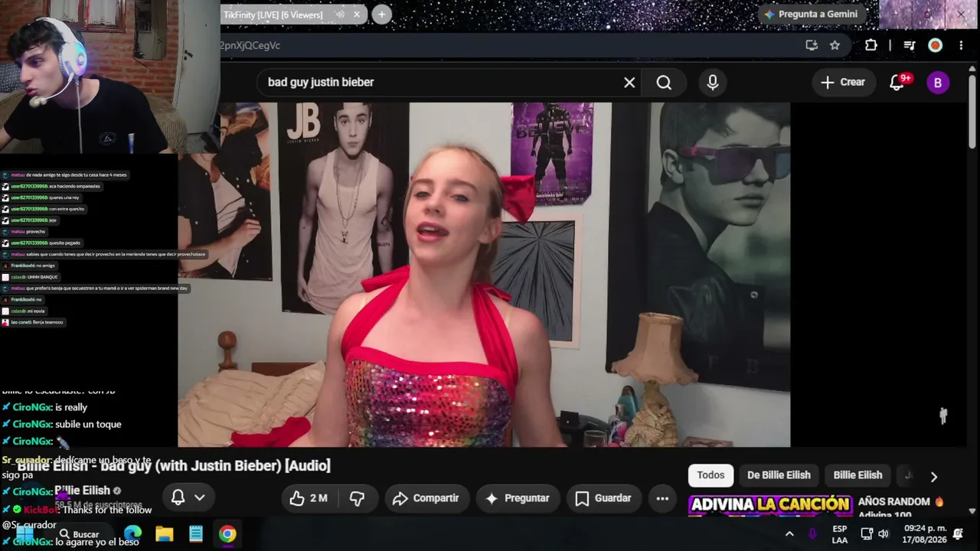Image resolution: width=980 pixels, height=551 pixels.
Task: Open the Billie Eilish channel name
Action: (82, 491)
